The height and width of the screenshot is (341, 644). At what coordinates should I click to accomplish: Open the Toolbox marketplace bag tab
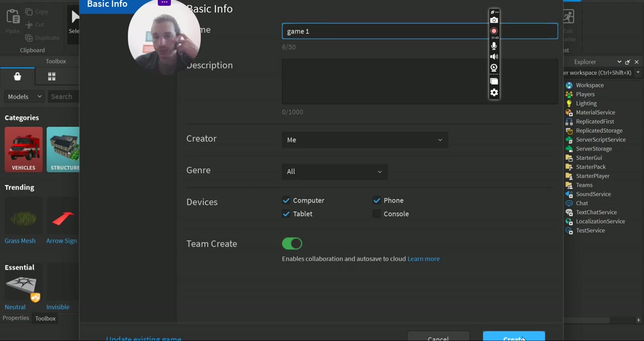[x=18, y=76]
